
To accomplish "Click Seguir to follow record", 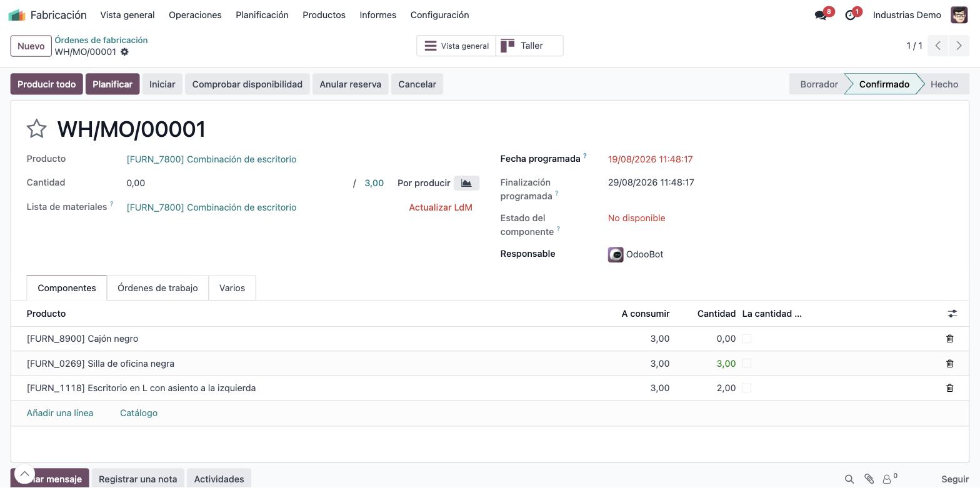I will tap(955, 479).
